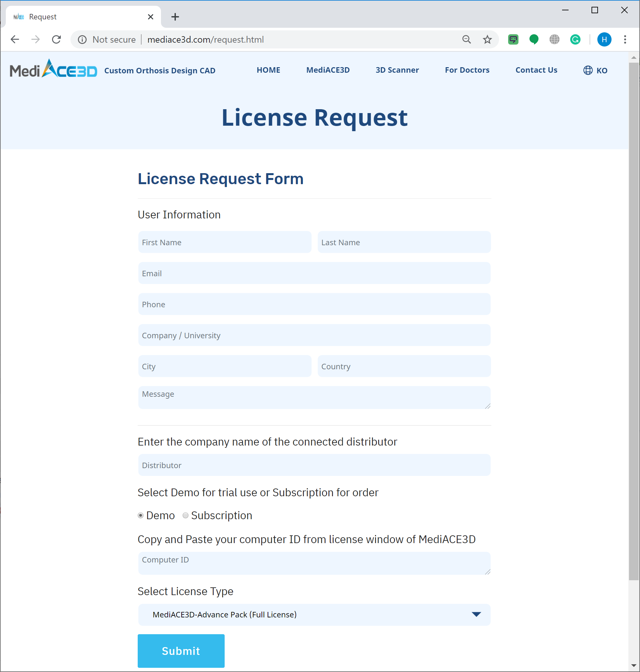
Task: Click the First Name input field
Action: [224, 242]
